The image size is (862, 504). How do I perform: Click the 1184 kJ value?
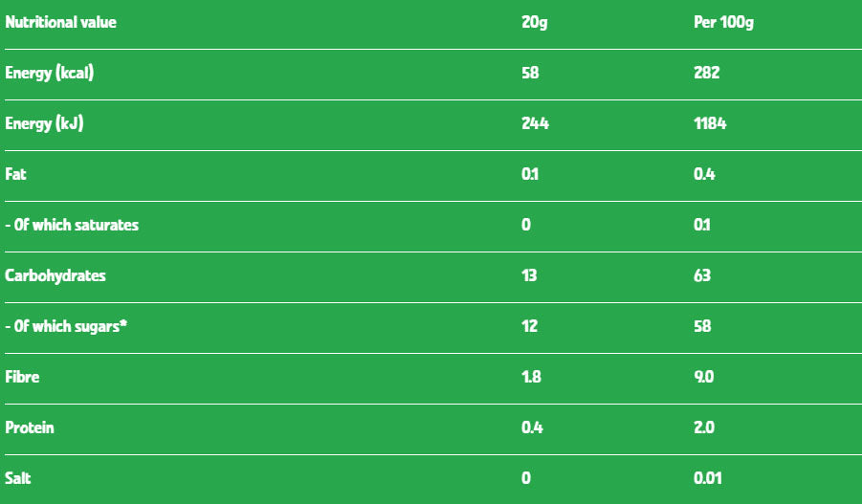coord(710,123)
